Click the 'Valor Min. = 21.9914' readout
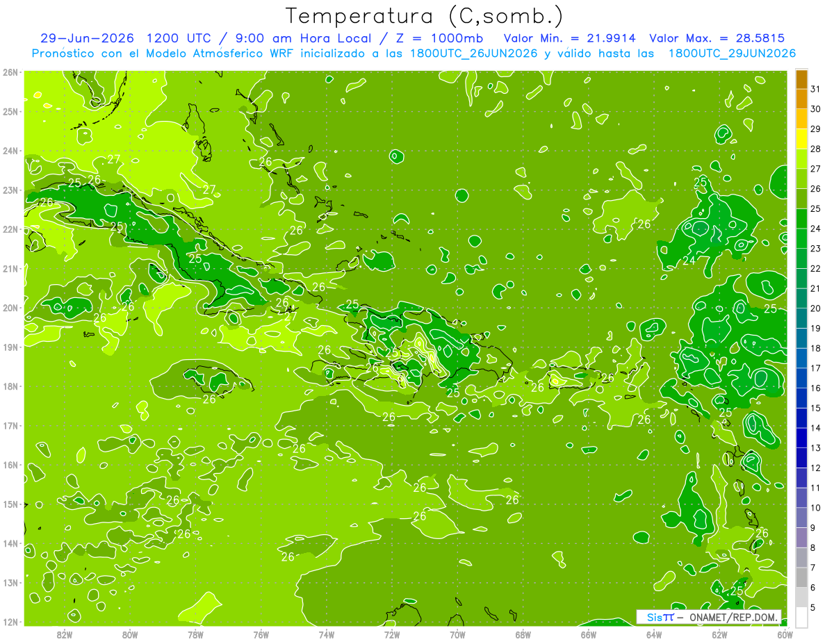This screenshot has width=834, height=644. coord(569,38)
